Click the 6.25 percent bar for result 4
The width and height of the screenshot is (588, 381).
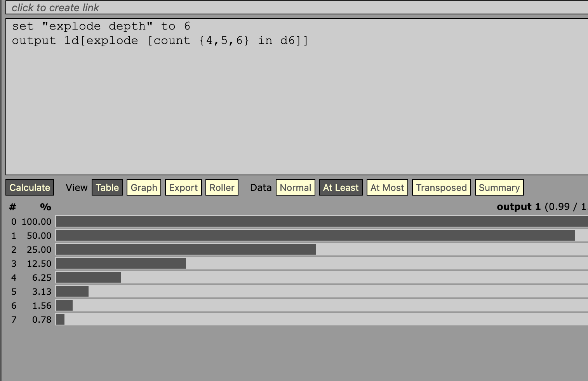pos(89,277)
